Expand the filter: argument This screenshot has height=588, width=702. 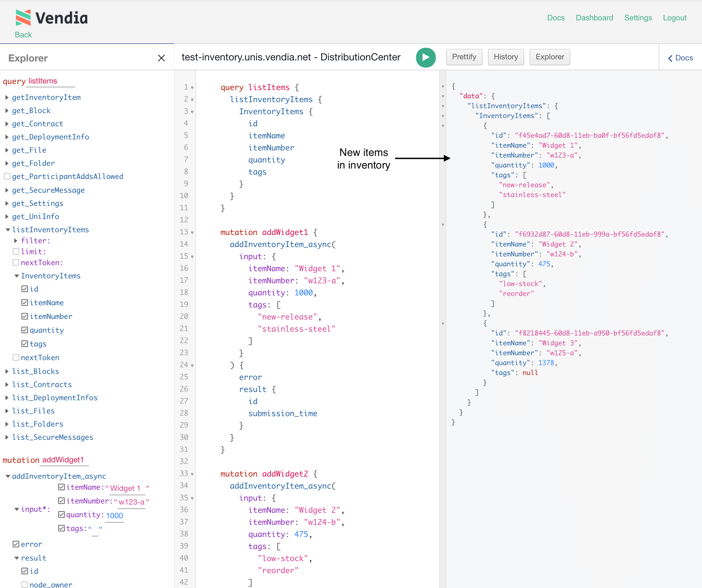(16, 241)
